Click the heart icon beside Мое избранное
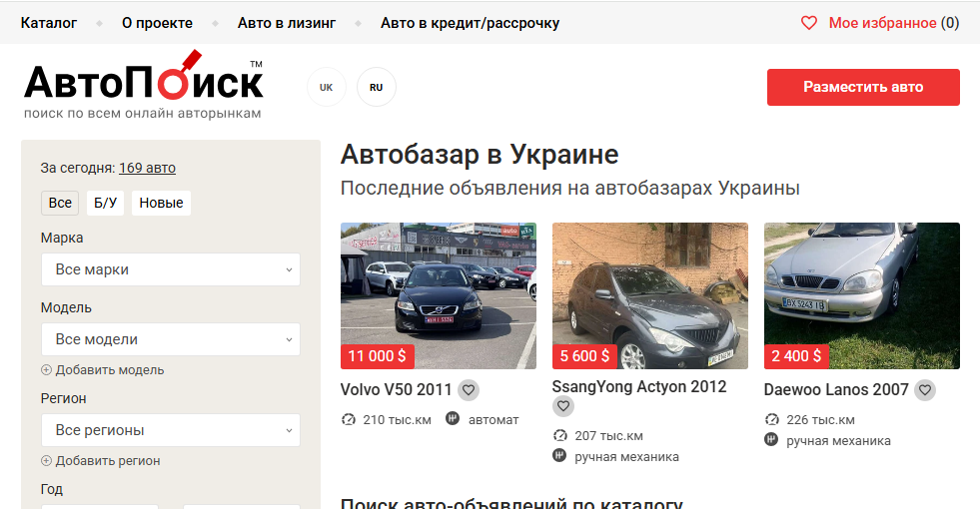 pos(809,23)
